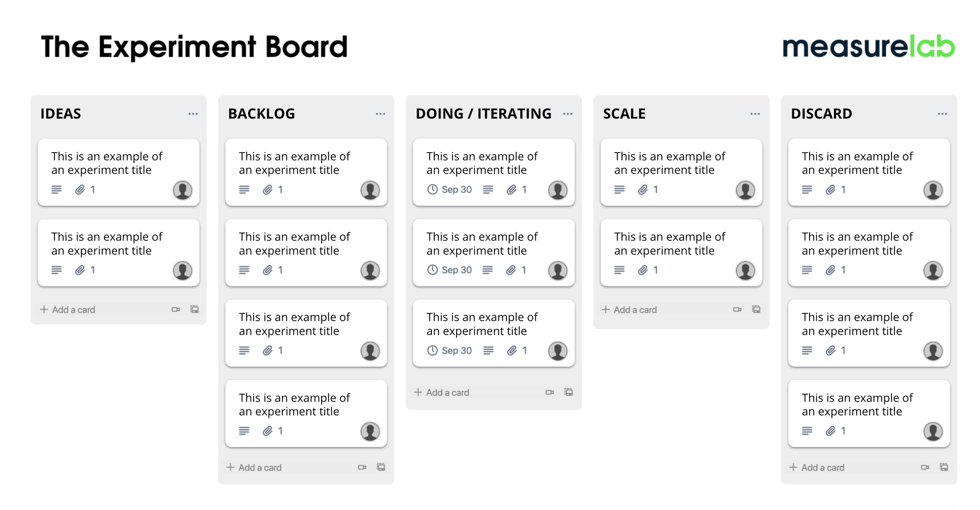Viewport: 980px width, 510px height.
Task: Click Add a card in IDEAS list
Action: (68, 310)
